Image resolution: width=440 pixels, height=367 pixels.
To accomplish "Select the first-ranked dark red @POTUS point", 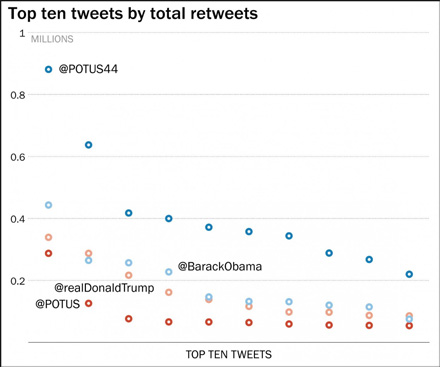I will coord(48,253).
